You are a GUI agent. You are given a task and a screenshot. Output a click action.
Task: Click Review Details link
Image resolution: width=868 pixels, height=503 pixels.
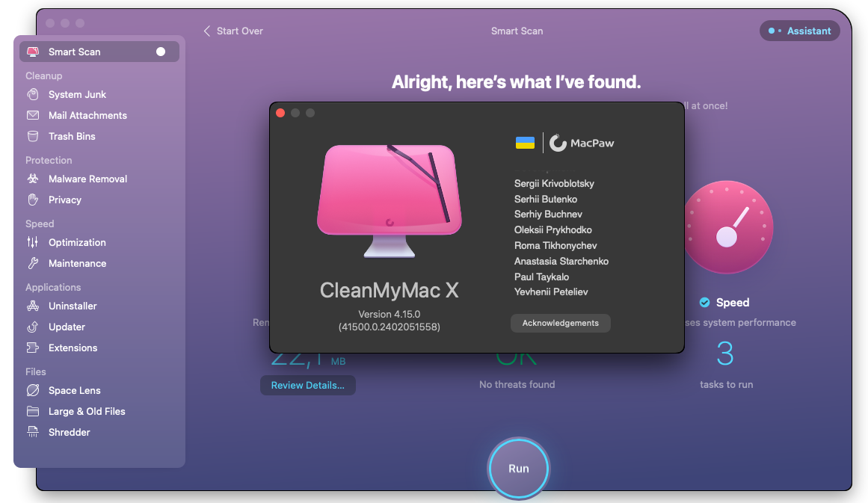coord(308,386)
